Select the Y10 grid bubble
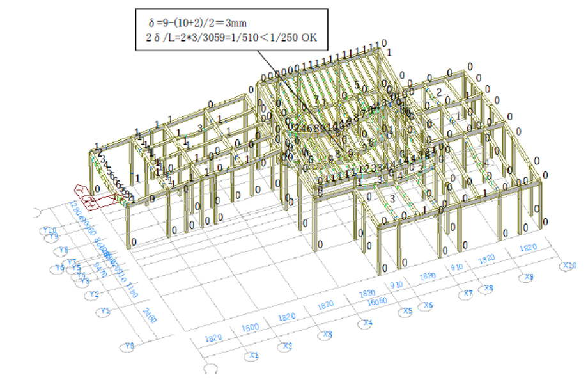The width and height of the screenshot is (588, 382). 50,230
